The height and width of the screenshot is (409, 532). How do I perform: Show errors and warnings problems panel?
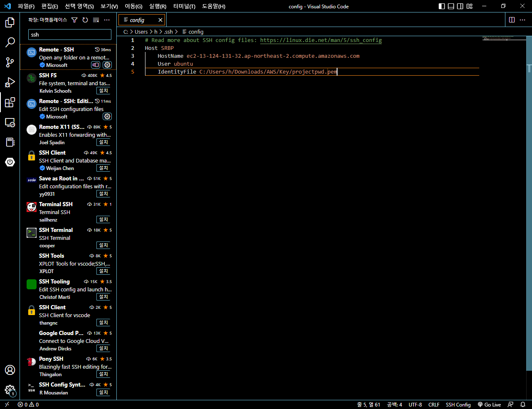click(x=28, y=404)
